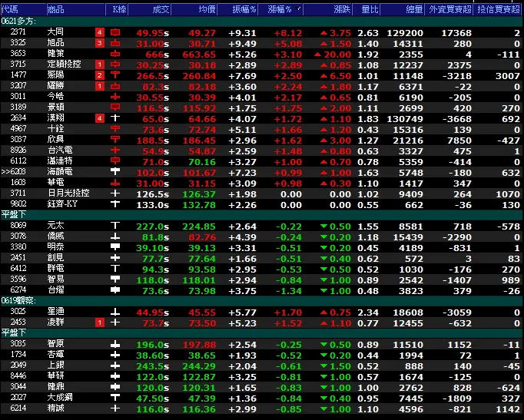This screenshot has width=524, height=420.
Task: Click the K棒 candlestick icon for 景碩
Action: tap(115, 107)
